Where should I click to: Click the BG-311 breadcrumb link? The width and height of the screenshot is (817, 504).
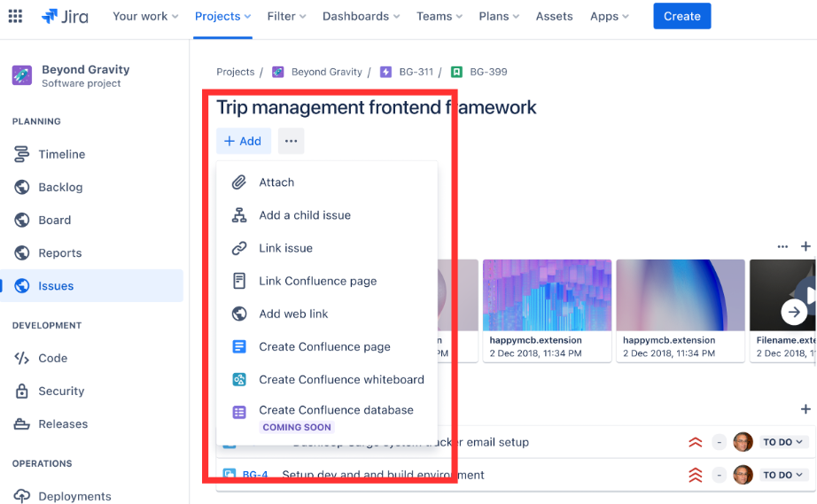pyautogui.click(x=416, y=72)
